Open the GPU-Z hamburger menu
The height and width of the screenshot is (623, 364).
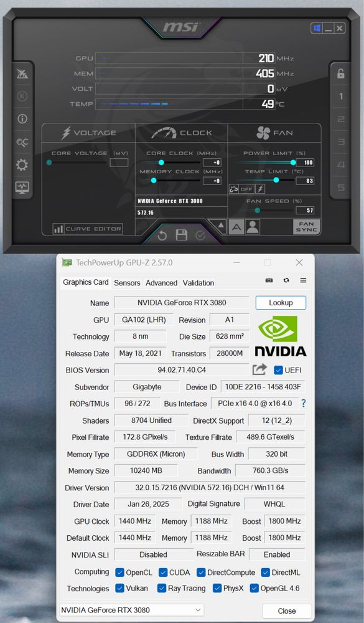303,280
